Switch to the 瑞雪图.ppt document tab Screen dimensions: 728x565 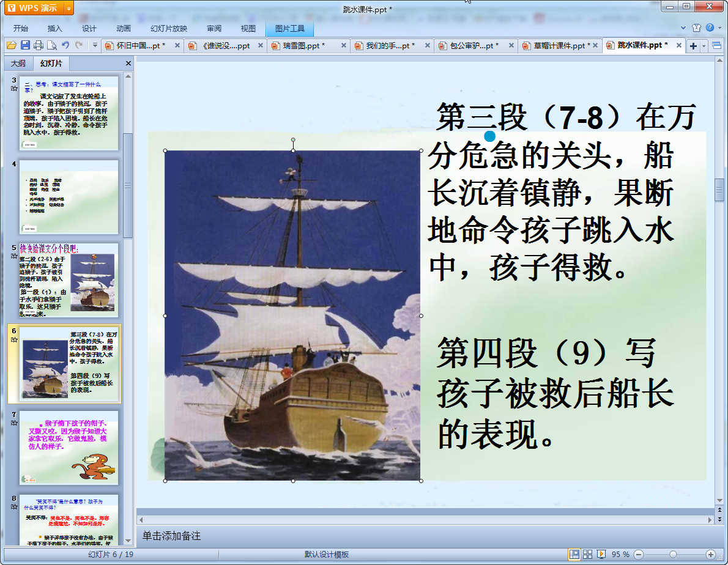point(304,45)
